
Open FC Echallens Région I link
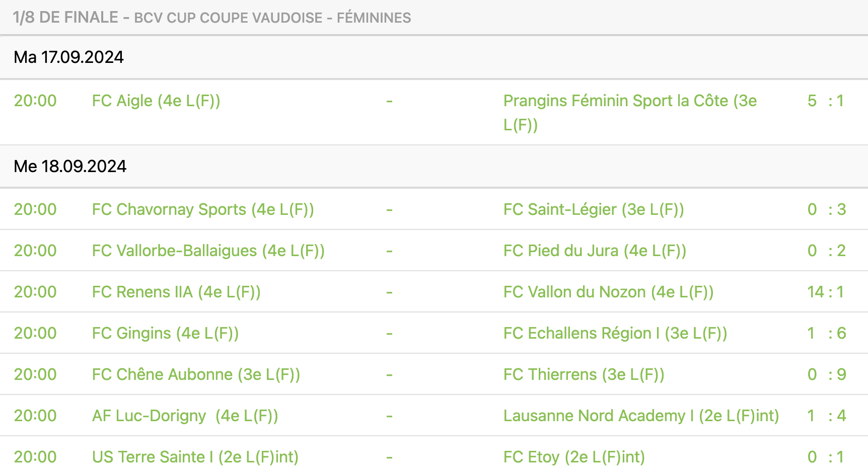point(615,333)
